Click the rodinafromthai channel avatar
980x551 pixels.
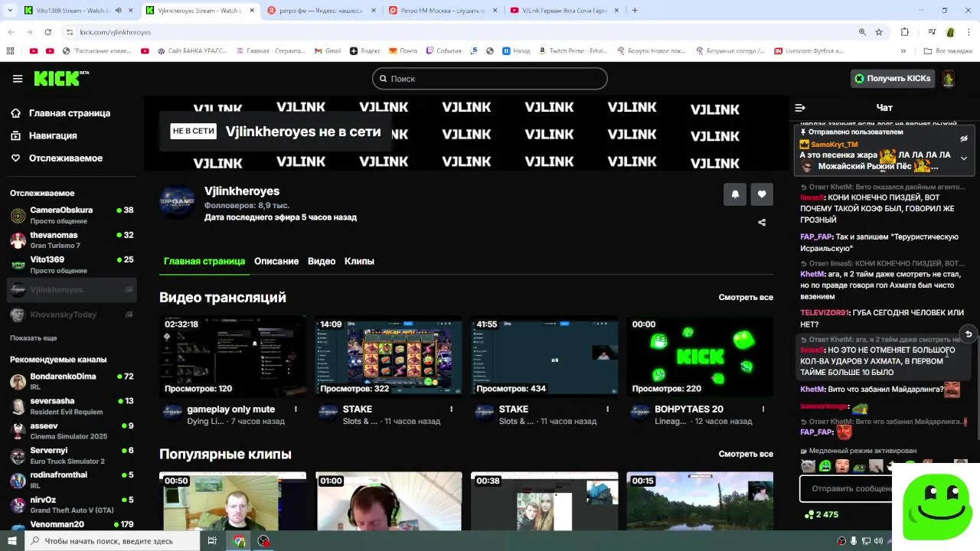[x=18, y=480]
